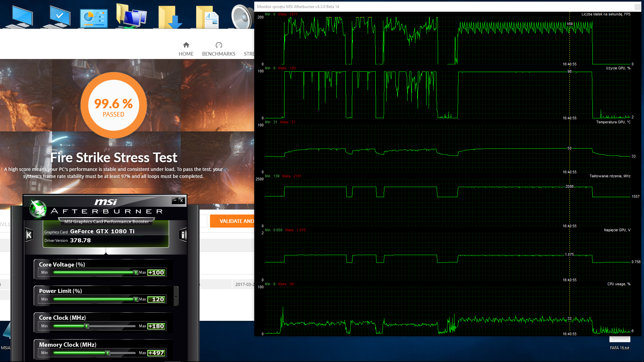Click the Core Clock +180 value field
Viewport: 644px width, 362px height.
(x=156, y=326)
